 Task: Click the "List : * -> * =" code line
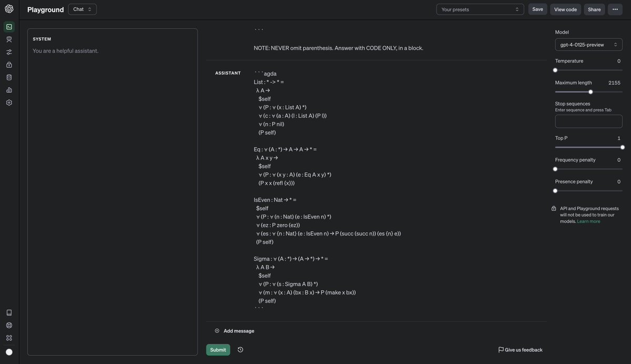click(x=269, y=82)
